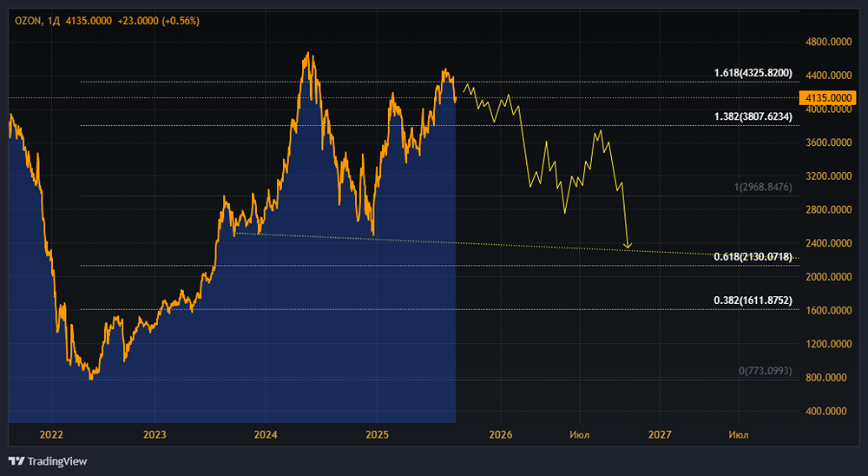Select the 0.382(1611.8752) Fibonacci level label
The width and height of the screenshot is (868, 476).
(753, 301)
